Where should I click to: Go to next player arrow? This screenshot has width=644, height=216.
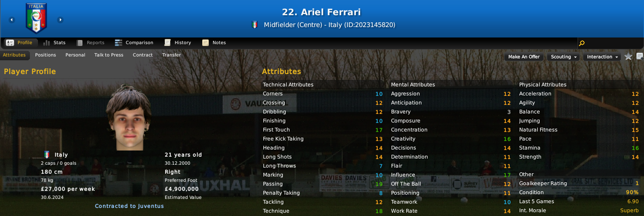tap(60, 20)
